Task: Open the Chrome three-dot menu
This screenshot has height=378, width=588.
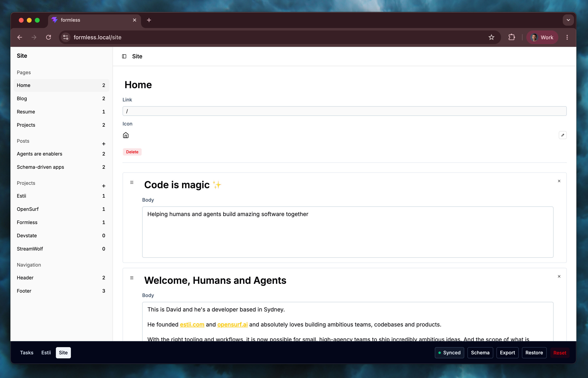Action: 567,37
